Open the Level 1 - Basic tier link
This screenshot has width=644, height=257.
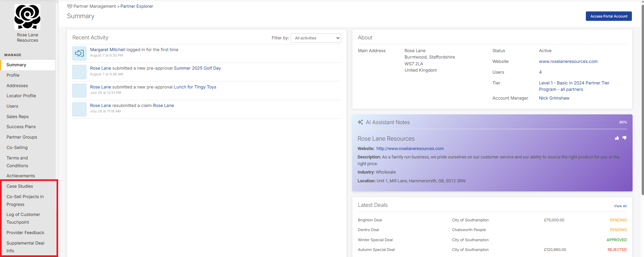(x=574, y=86)
